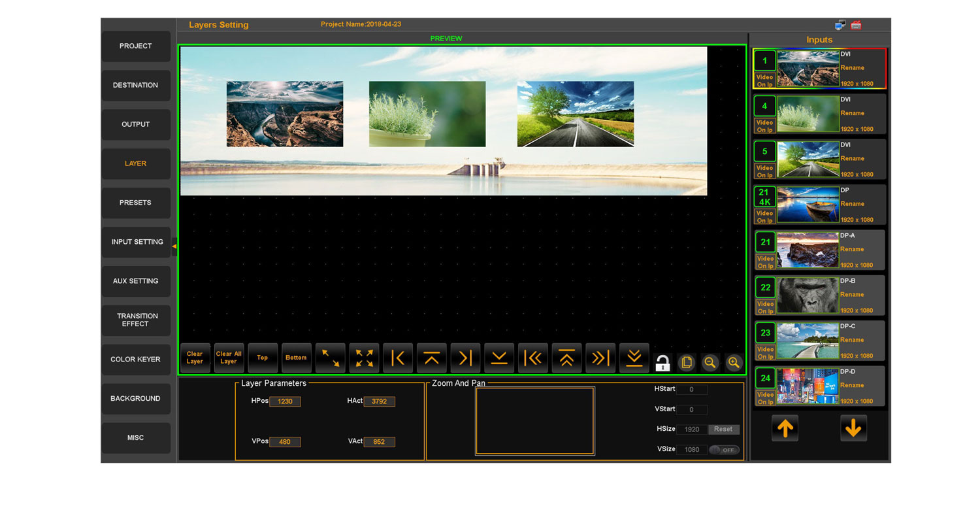980x508 pixels.
Task: Click the align layer left edge icon
Action: tap(397, 358)
